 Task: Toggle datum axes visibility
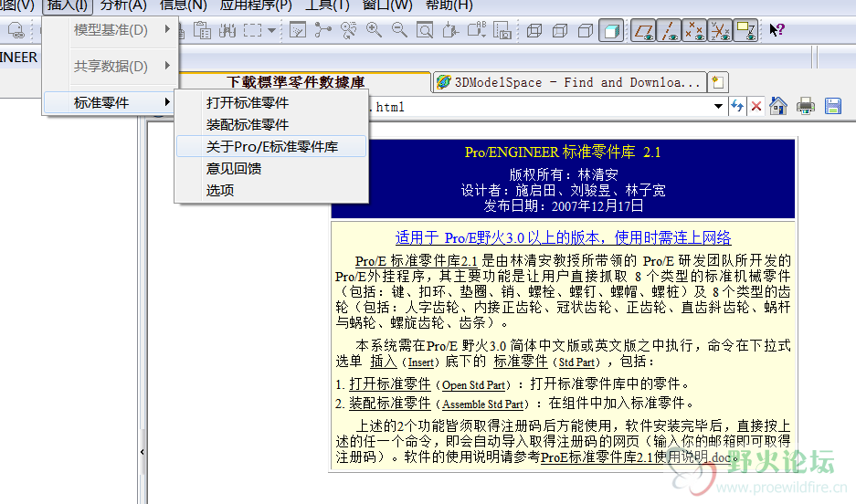click(669, 30)
